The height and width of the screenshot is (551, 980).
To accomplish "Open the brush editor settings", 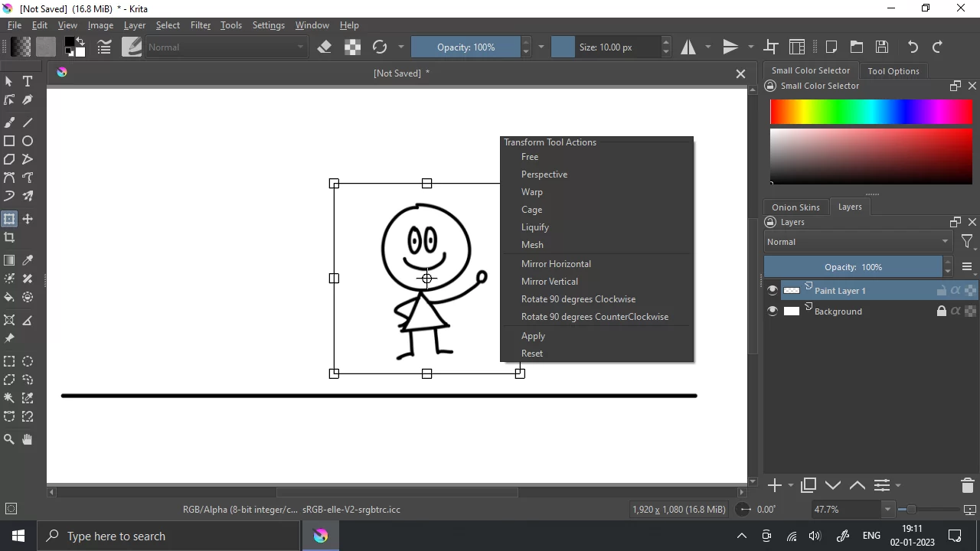I will coord(104,47).
